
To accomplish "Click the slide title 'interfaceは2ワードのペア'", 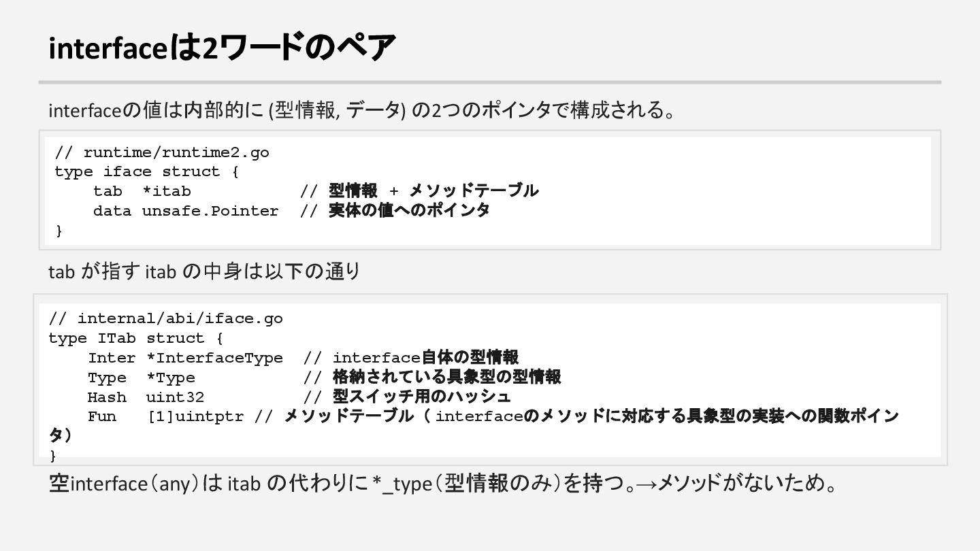I will coord(222,48).
